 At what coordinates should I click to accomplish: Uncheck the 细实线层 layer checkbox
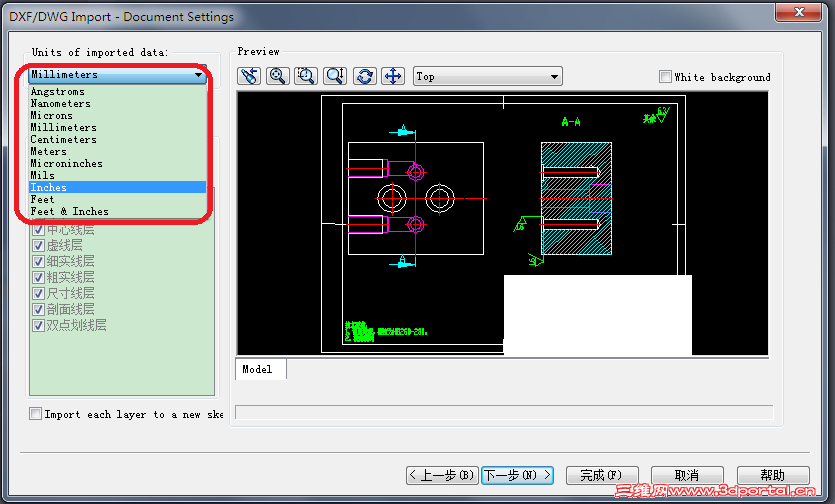coord(38,262)
